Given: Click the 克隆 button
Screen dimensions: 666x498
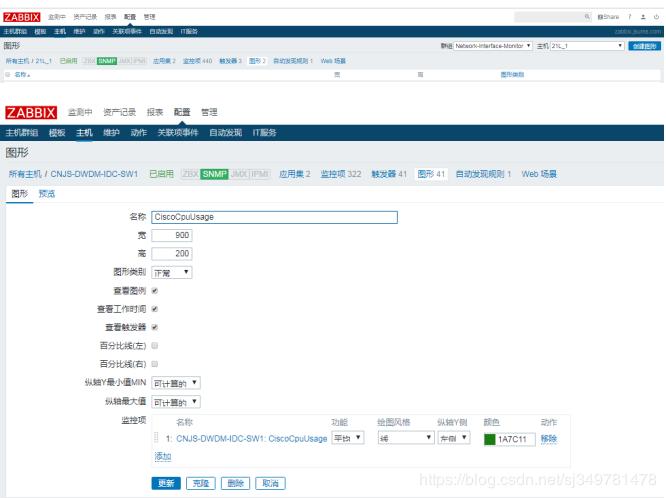Looking at the screenshot, I should [201, 483].
